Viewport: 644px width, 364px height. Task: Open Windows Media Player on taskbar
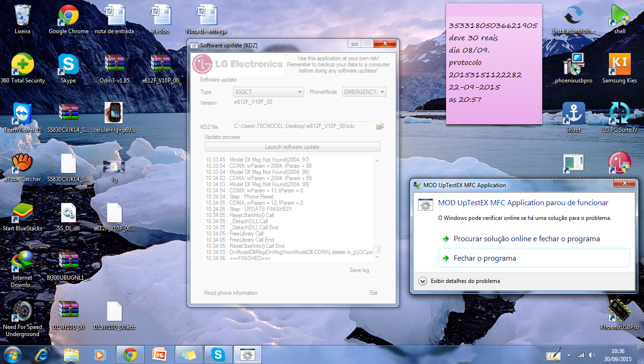click(x=100, y=355)
